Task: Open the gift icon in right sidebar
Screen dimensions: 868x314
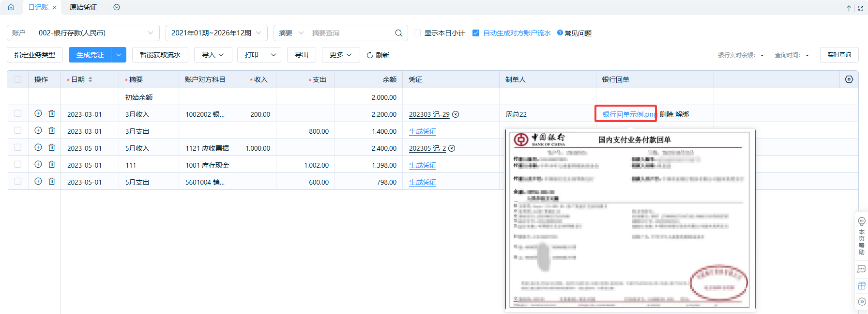Action: pos(862,285)
